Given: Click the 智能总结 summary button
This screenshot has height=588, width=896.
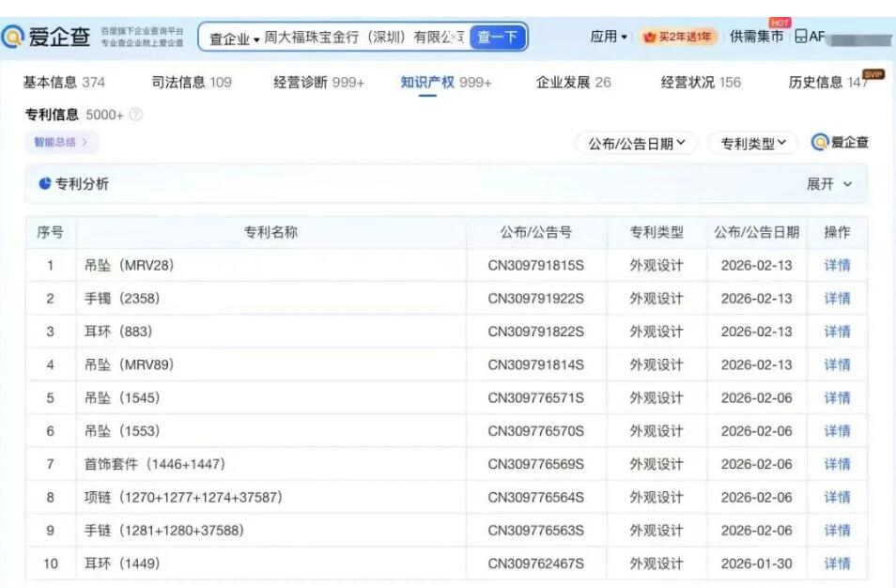Looking at the screenshot, I should click(x=62, y=143).
